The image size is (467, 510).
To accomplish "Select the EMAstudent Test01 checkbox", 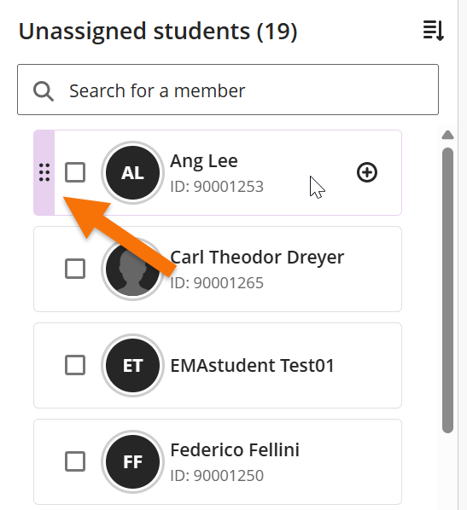I will click(75, 365).
